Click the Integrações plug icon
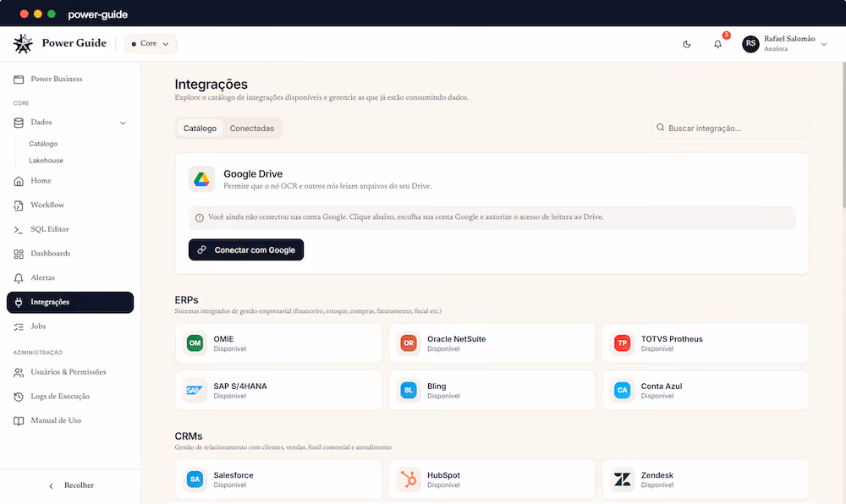The width and height of the screenshot is (846, 504). (x=19, y=303)
